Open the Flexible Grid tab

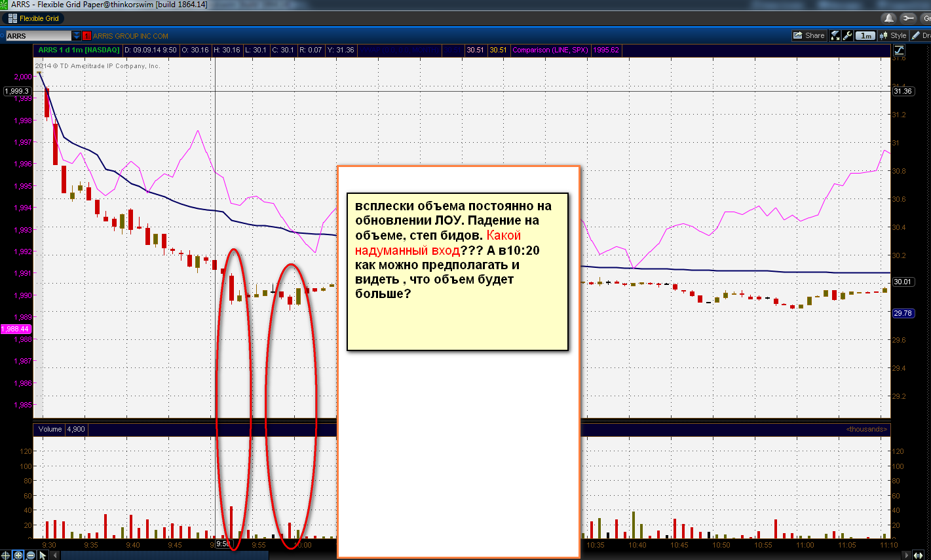[x=33, y=18]
